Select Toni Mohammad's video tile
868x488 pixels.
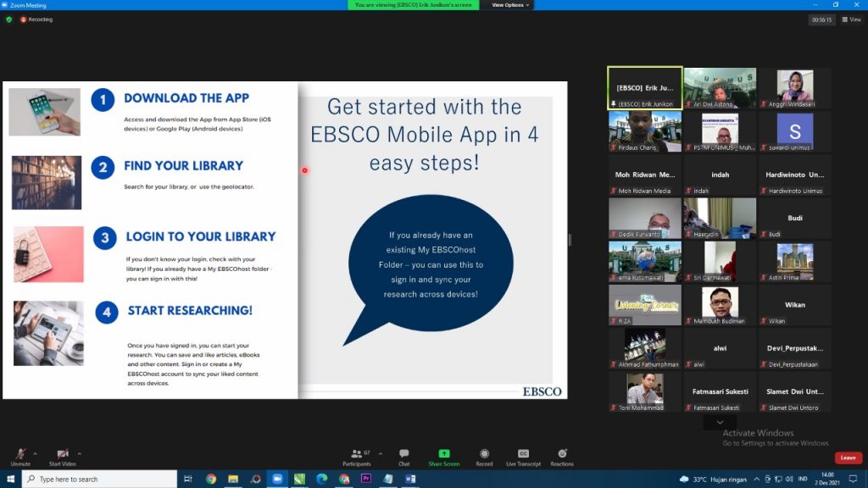tap(645, 391)
